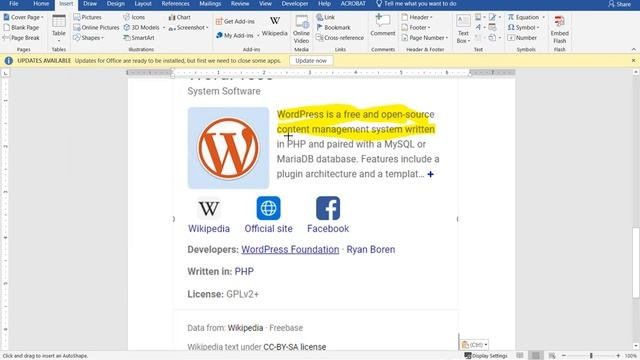Click the Share button
640x360 pixels.
[x=620, y=4]
